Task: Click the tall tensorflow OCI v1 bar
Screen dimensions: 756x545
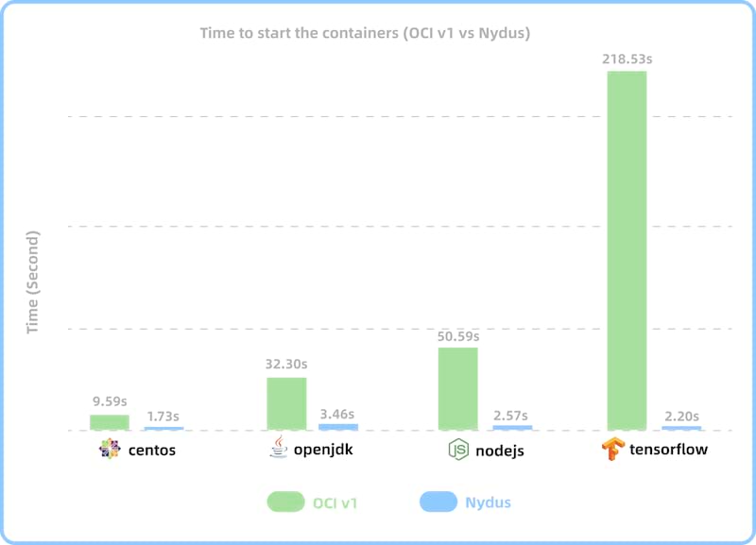Action: [x=627, y=250]
